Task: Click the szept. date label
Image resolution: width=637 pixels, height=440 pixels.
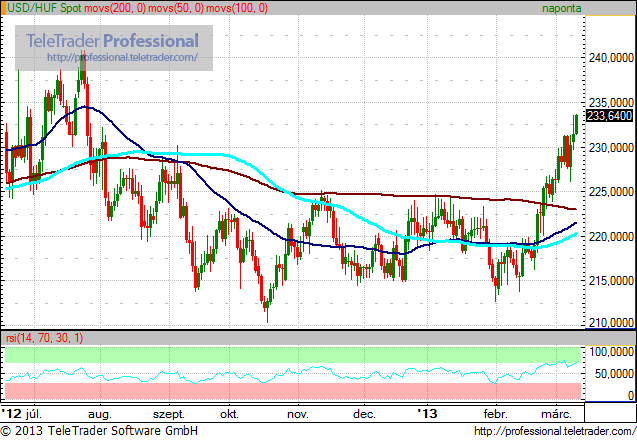Action: point(169,415)
